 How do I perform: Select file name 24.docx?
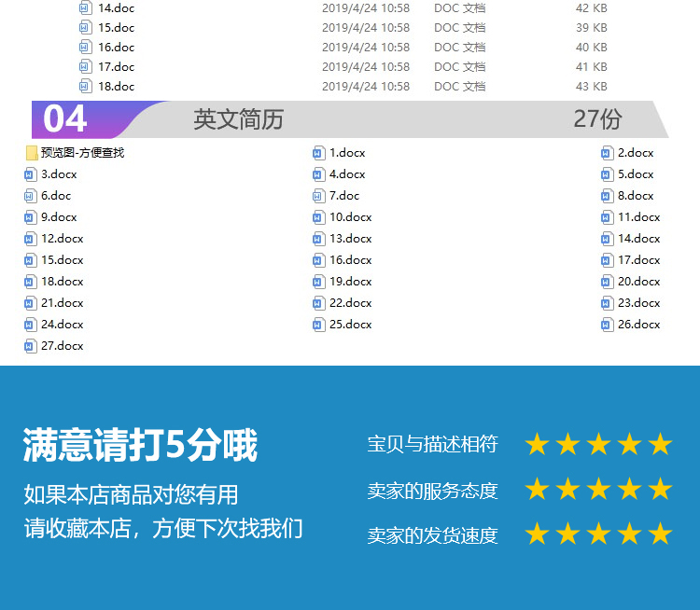point(62,325)
